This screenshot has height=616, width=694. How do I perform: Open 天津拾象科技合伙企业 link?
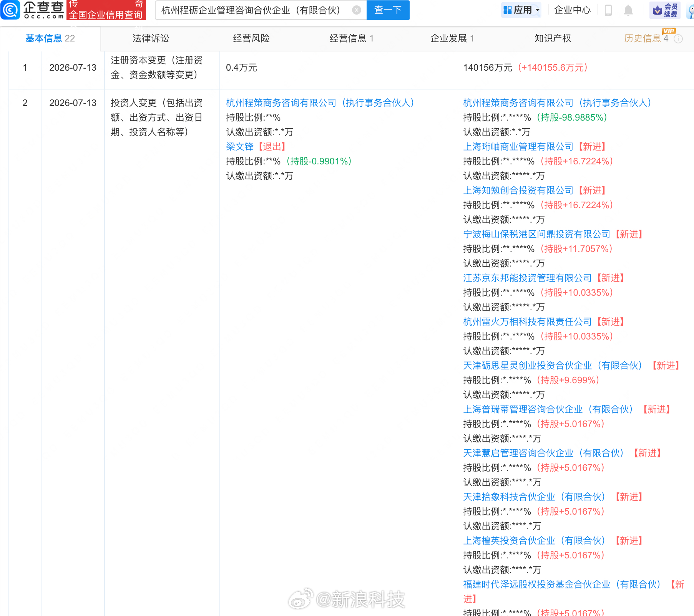[x=535, y=497]
